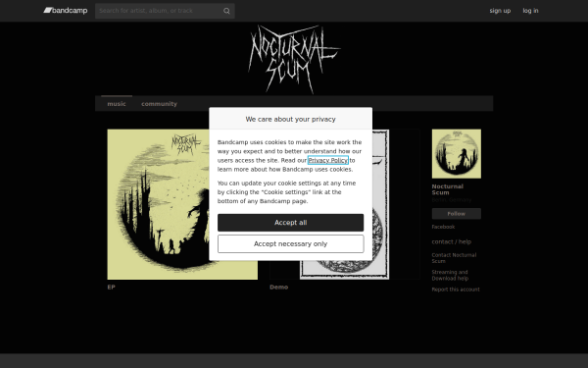Click the Accept all button
This screenshot has width=588, height=368.
click(291, 223)
